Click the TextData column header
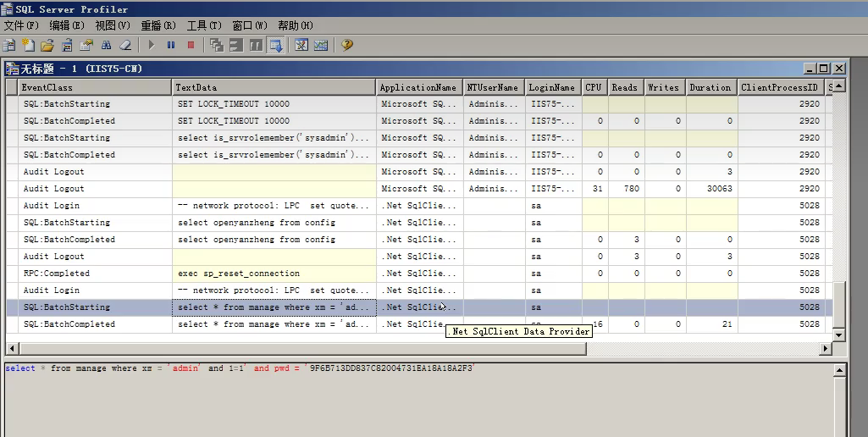 pyautogui.click(x=274, y=87)
